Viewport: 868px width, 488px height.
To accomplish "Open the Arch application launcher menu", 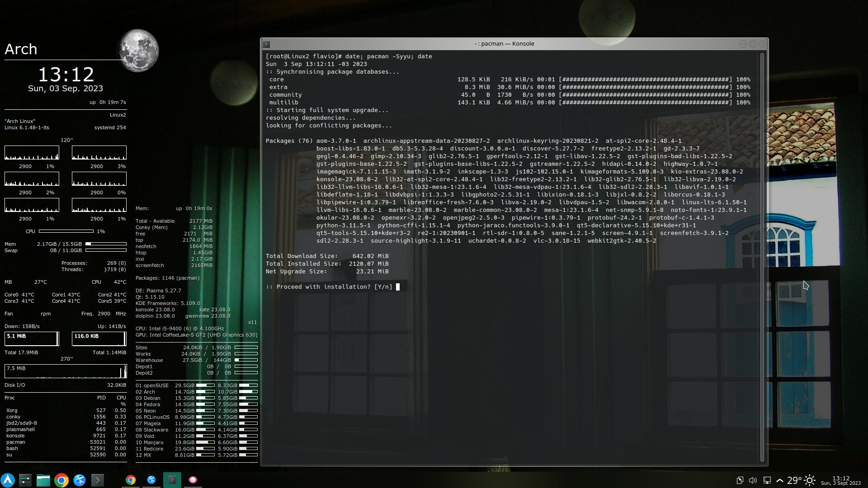I will 8,480.
